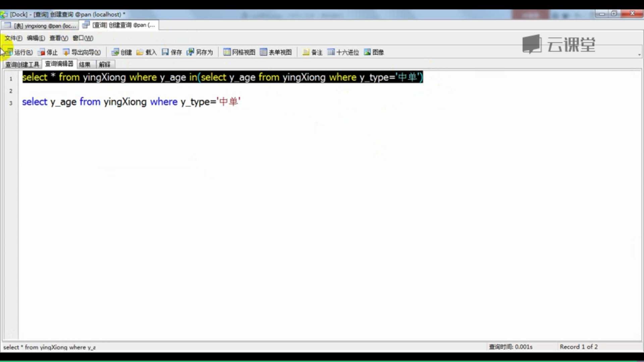Save the query with 保存
The image size is (644, 362).
coord(172,52)
